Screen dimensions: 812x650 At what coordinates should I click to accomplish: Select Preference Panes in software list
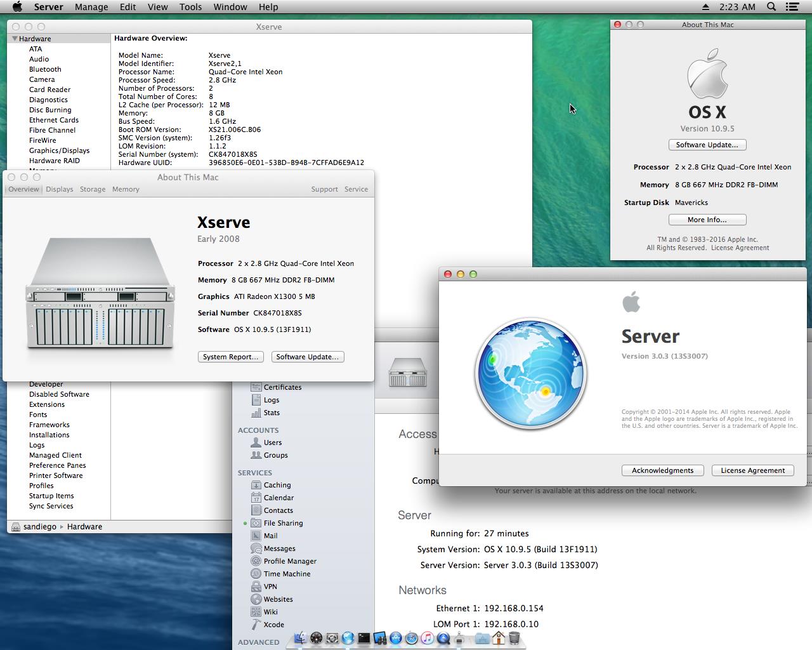click(57, 465)
